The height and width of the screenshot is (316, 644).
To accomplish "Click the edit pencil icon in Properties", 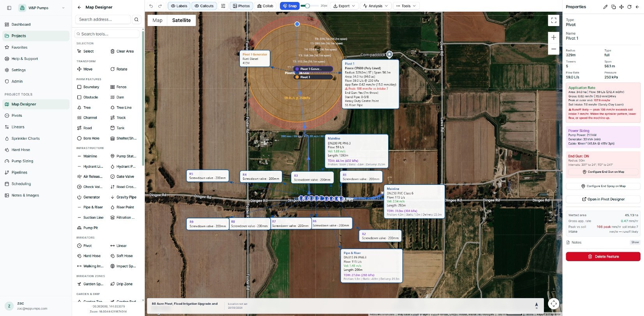I will coord(605,7).
